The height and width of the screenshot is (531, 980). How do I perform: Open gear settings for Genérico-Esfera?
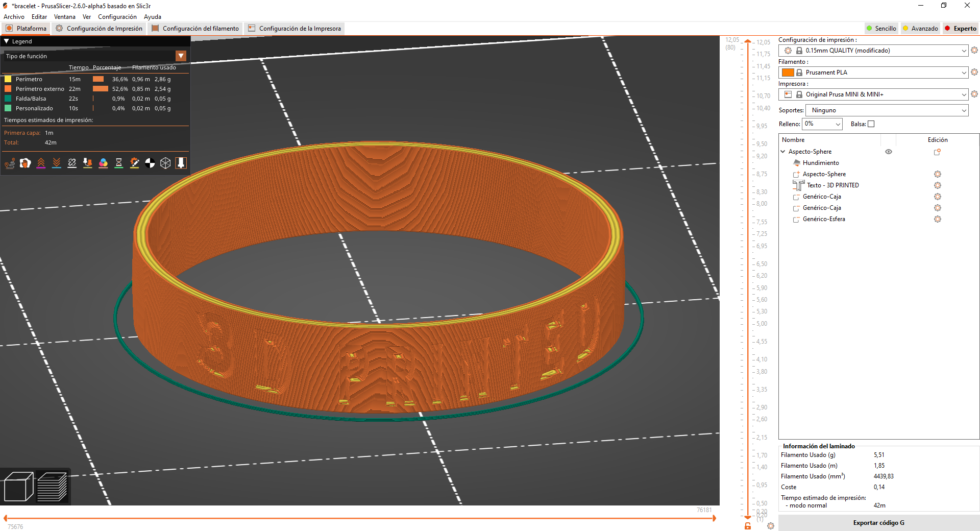coord(938,219)
